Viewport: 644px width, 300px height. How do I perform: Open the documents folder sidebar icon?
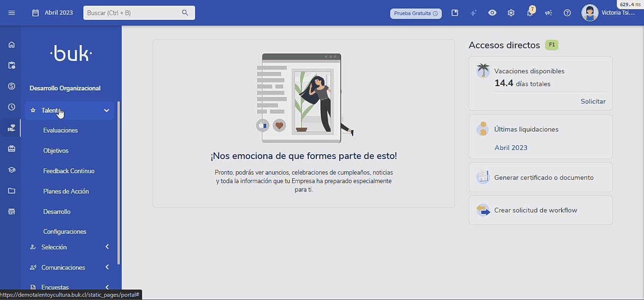pos(10,190)
